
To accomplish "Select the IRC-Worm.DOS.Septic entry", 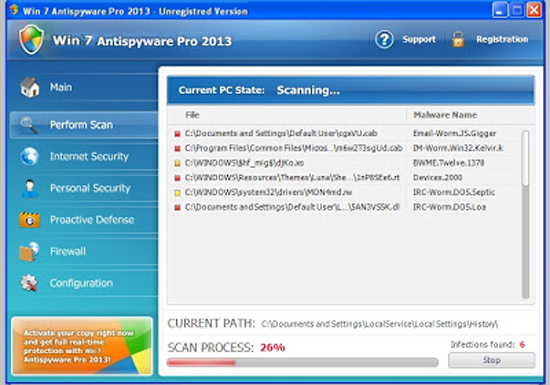I will tap(454, 192).
